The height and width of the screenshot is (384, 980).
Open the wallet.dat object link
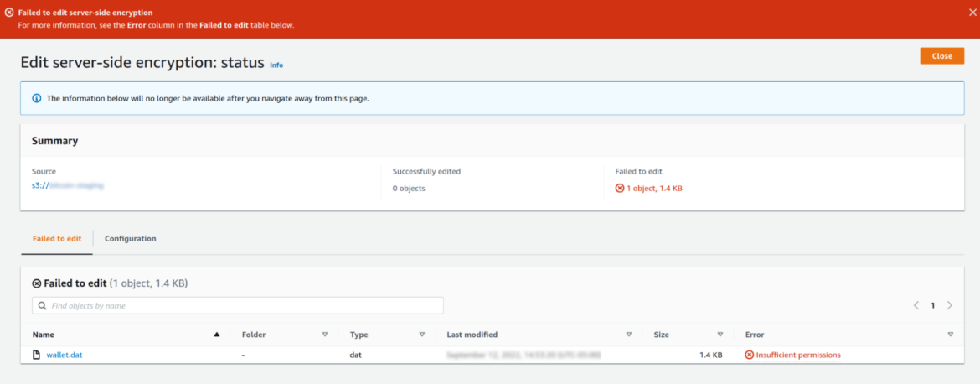pos(64,355)
